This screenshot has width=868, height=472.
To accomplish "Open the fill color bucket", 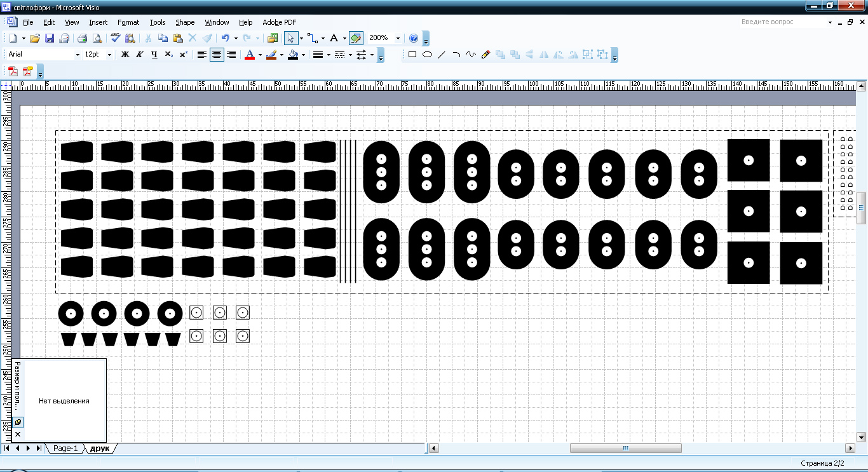I will coord(292,55).
